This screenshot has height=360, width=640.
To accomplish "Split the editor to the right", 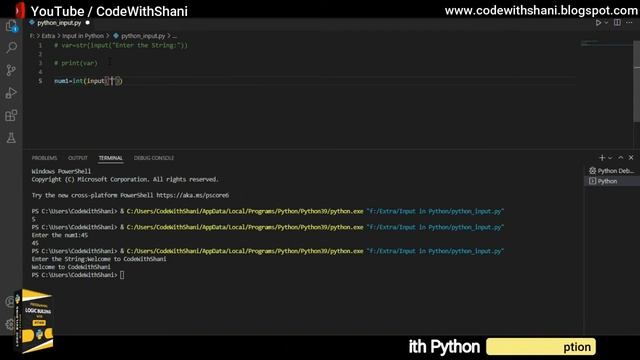I will point(617,23).
